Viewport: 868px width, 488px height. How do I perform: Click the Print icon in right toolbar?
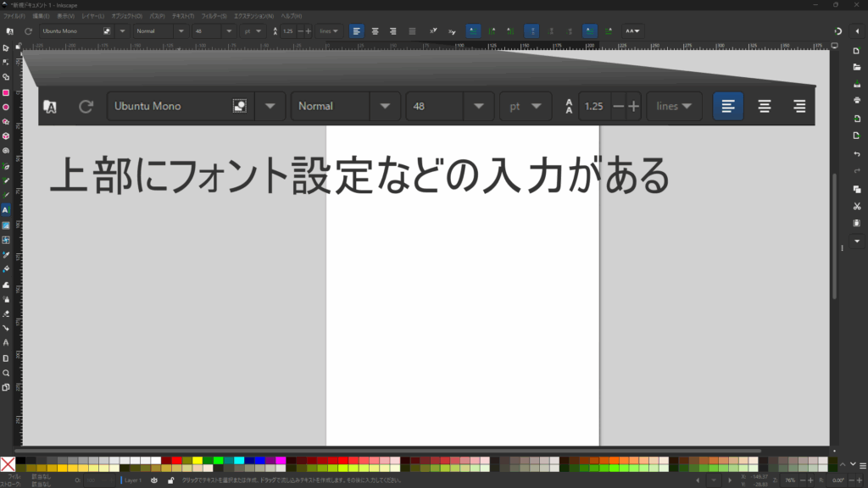tap(857, 100)
